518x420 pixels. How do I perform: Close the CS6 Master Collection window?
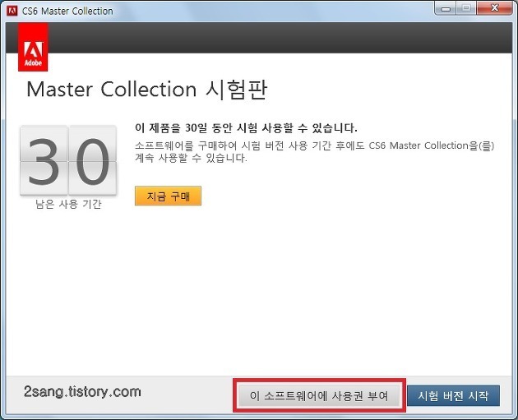(x=494, y=8)
